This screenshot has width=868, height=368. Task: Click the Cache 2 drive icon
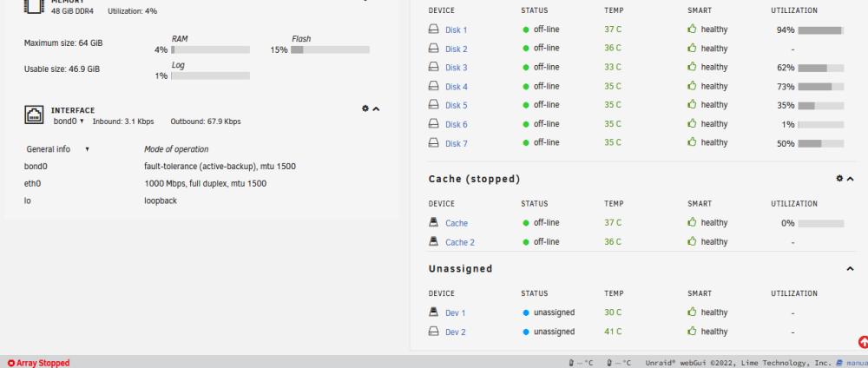(434, 242)
